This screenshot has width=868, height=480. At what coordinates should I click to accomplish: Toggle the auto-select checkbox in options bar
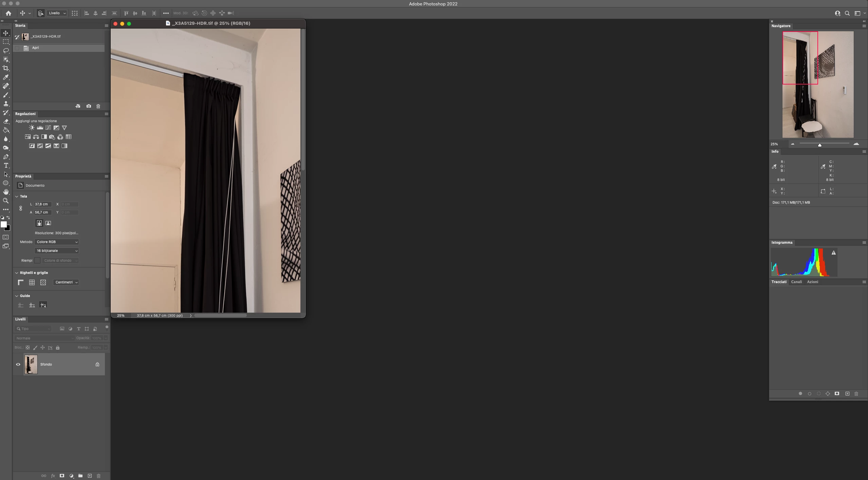pos(40,13)
